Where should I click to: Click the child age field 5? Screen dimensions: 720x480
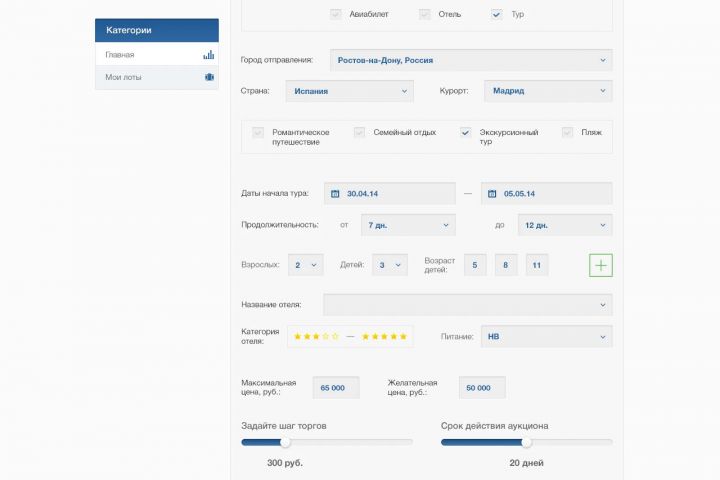(x=475, y=265)
